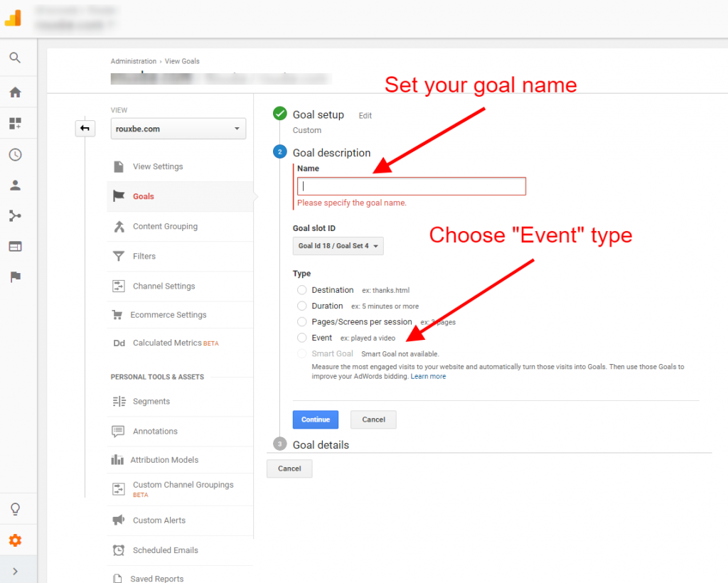
Task: Select Pages/Screens per session goal type
Action: click(301, 321)
